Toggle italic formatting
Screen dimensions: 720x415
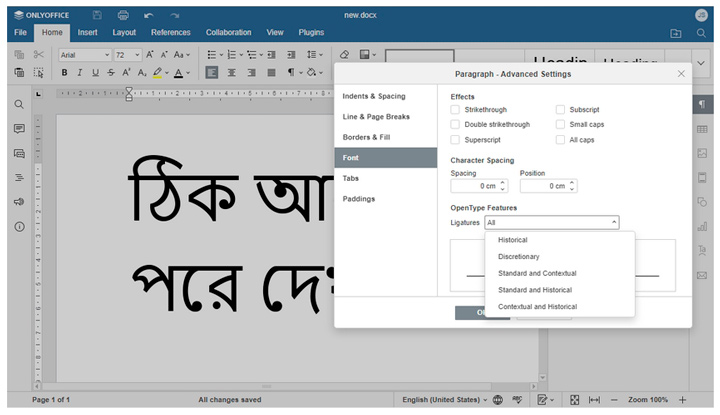pos(80,73)
